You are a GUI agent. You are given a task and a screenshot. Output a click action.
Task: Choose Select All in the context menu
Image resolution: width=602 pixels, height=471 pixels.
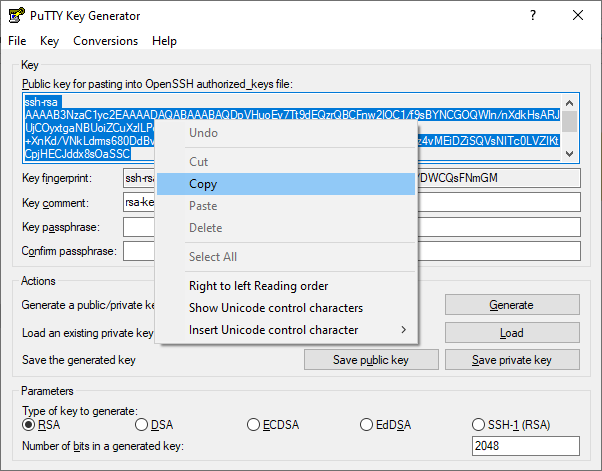click(286, 256)
